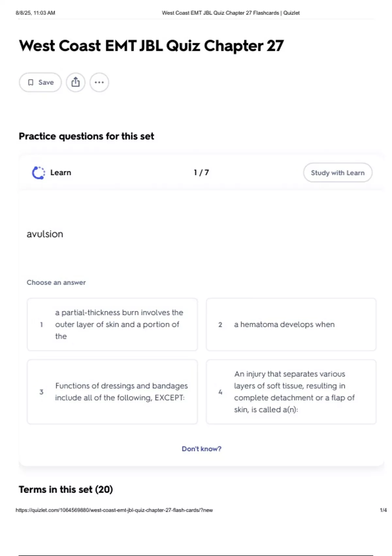Click the Don't know? link
Image resolution: width=392 pixels, height=556 pixels.
point(202,449)
